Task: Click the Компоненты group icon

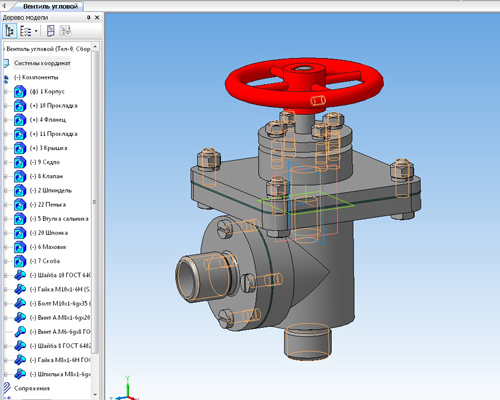Action: [x=6, y=78]
